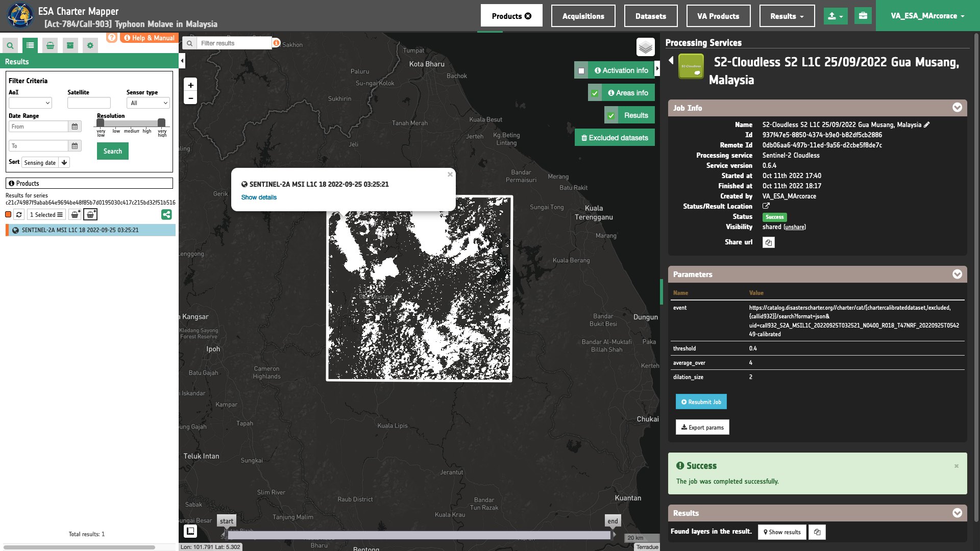Screen dimensions: 980x551
Task: Resubmit the job
Action: (701, 402)
